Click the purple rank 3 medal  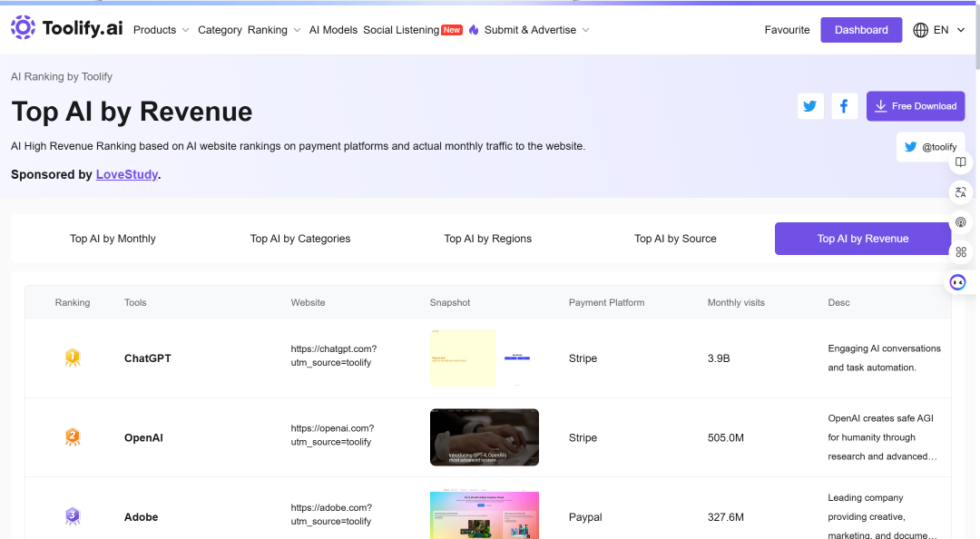point(73,516)
